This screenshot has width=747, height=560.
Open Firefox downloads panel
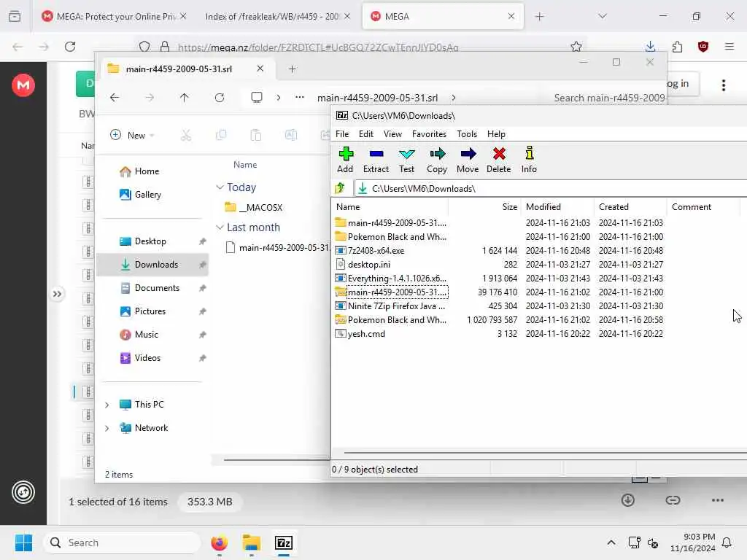(x=650, y=47)
